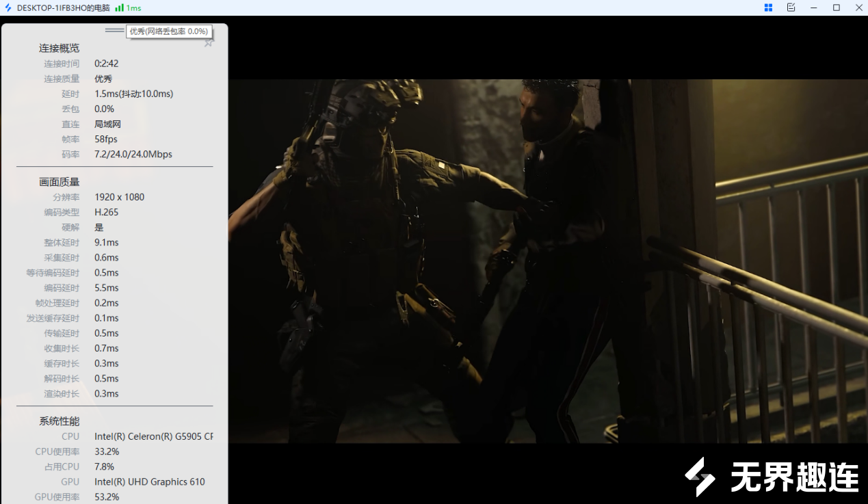Click the green signal strength bars
The image size is (868, 504).
[119, 8]
